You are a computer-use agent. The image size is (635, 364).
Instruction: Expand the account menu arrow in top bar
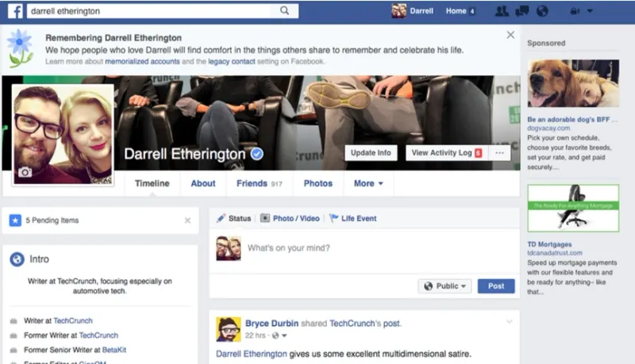[x=590, y=11]
